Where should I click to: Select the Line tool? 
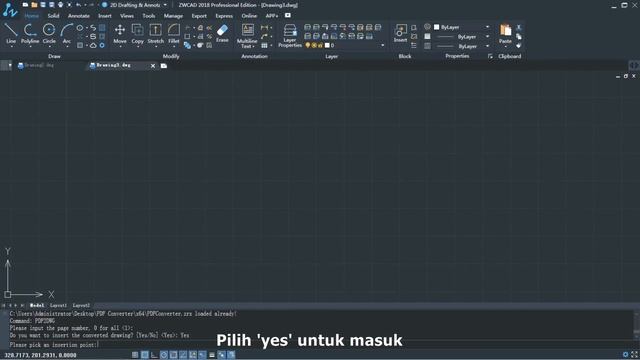[x=11, y=33]
